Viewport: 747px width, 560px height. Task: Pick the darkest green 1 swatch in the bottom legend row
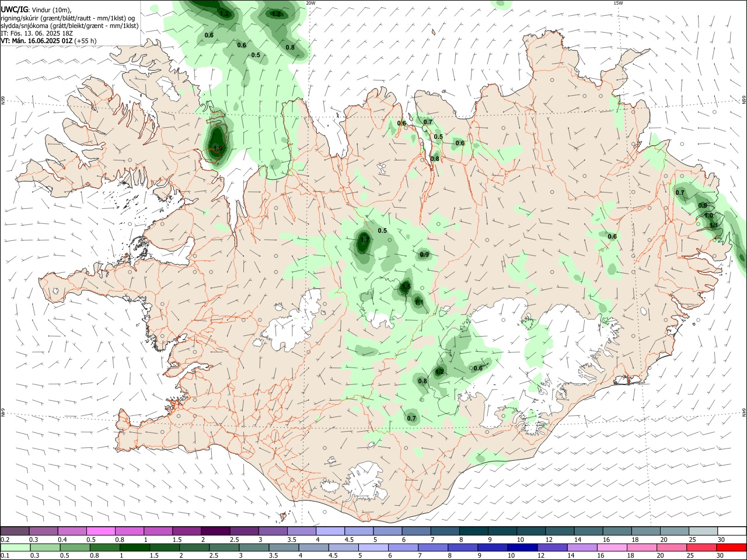[x=134, y=547]
